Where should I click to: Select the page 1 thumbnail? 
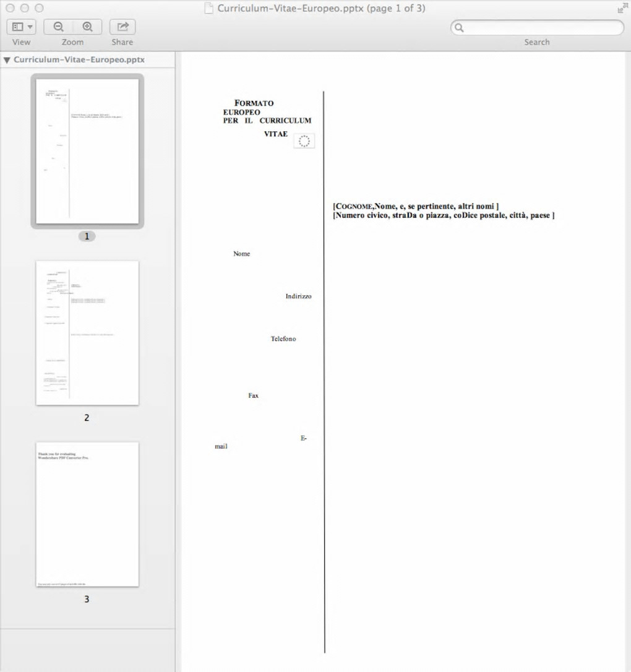tap(87, 151)
